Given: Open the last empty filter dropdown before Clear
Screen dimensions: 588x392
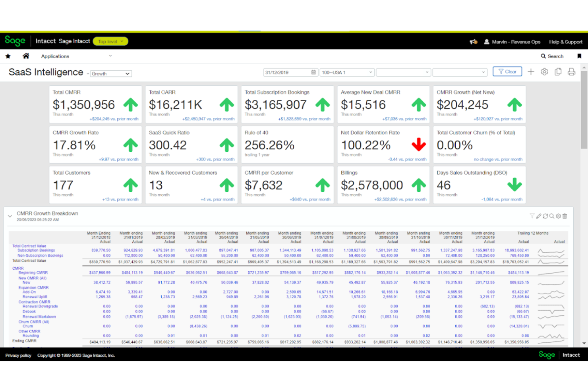Looking at the screenshot, I should (460, 72).
